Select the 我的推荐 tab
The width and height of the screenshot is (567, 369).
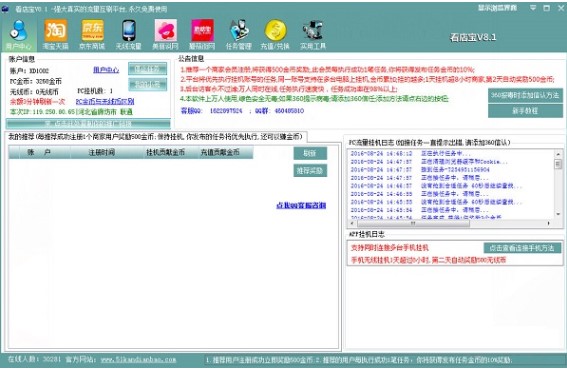pyautogui.click(x=156, y=137)
